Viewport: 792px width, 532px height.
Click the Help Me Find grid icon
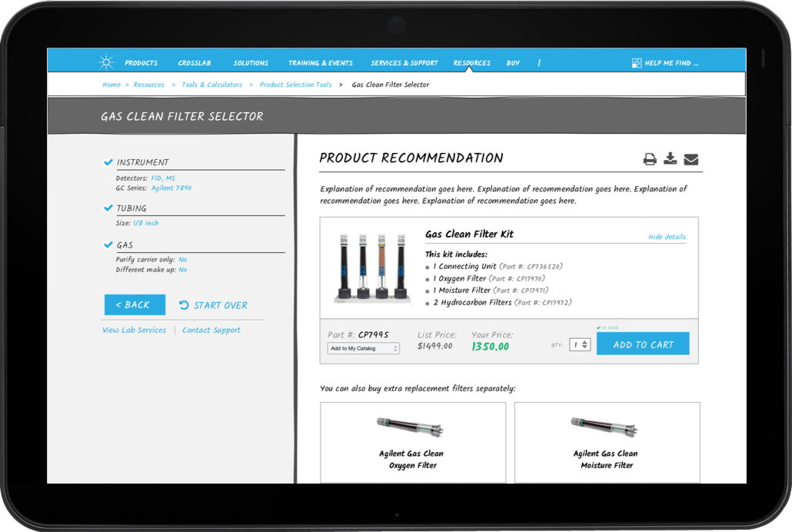(637, 63)
